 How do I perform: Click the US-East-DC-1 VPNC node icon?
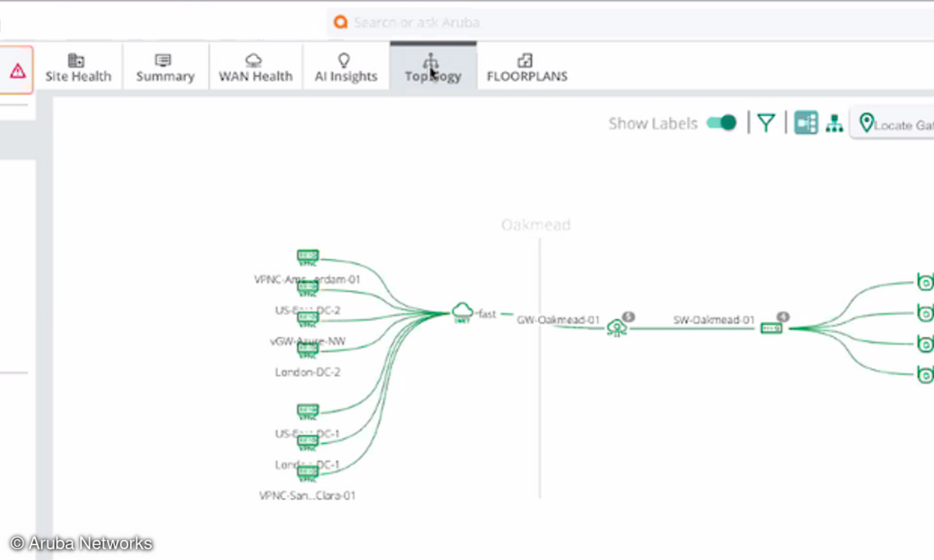(307, 412)
